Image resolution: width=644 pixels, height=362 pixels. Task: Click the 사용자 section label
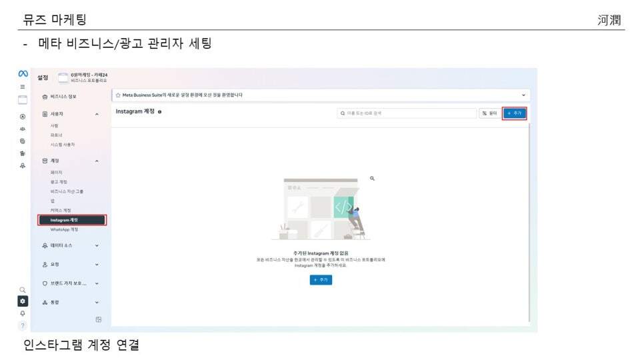point(57,114)
